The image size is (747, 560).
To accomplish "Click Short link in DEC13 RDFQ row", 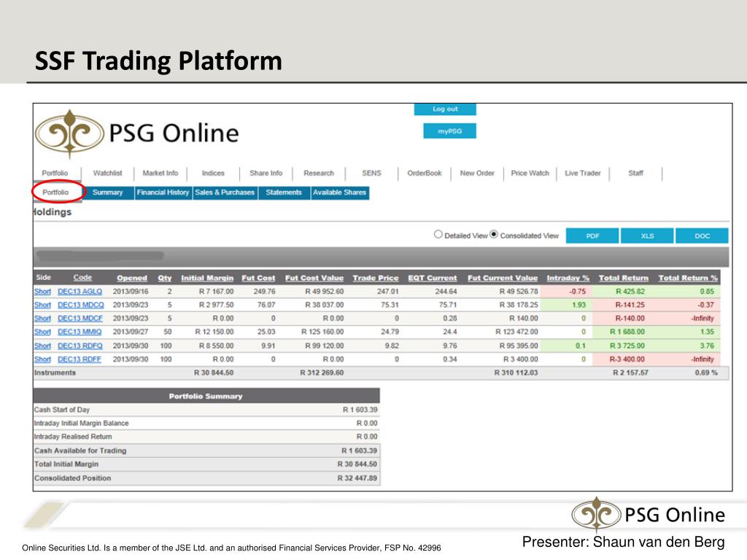I will [x=42, y=346].
